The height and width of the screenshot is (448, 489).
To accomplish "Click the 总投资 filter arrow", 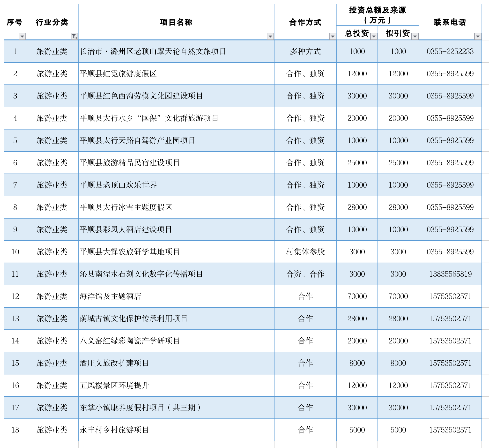I will coord(374,36).
